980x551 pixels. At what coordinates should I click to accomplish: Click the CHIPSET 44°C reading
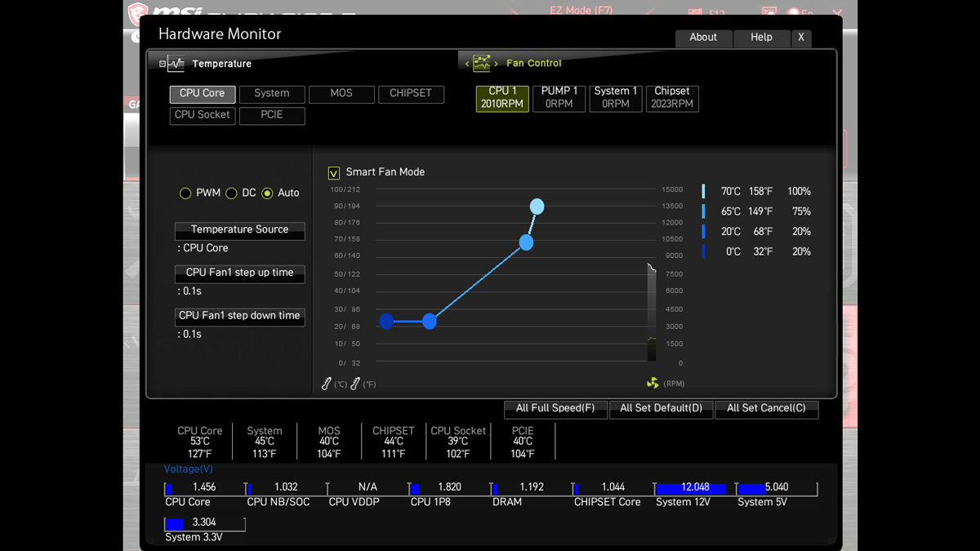pos(394,442)
